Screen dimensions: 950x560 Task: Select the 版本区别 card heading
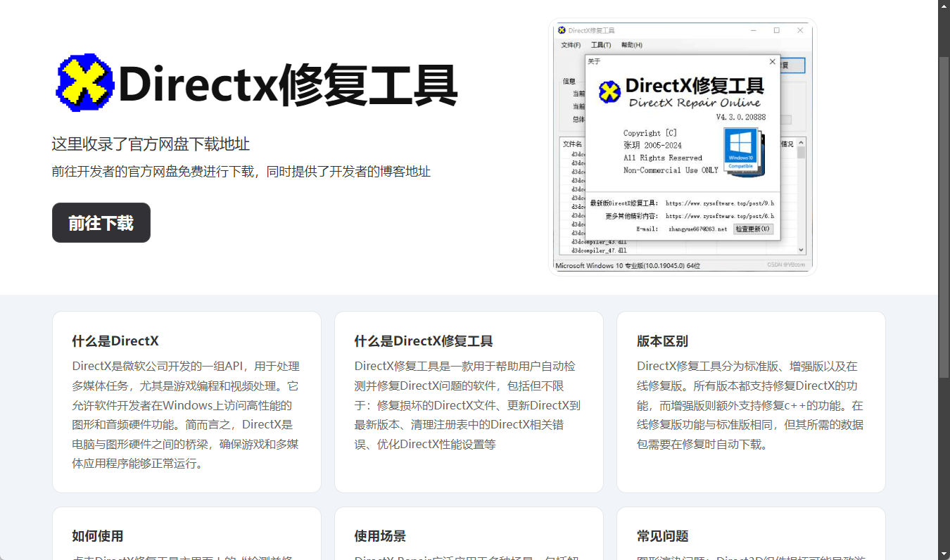tap(662, 341)
